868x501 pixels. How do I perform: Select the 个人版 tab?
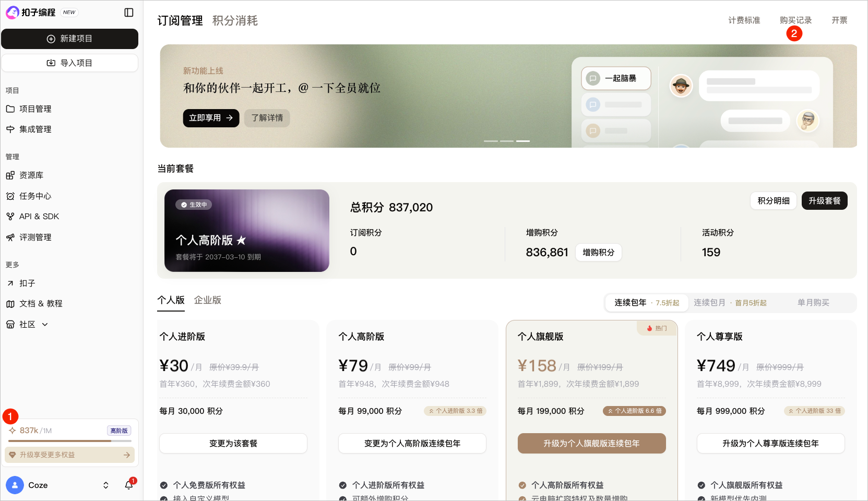(171, 300)
